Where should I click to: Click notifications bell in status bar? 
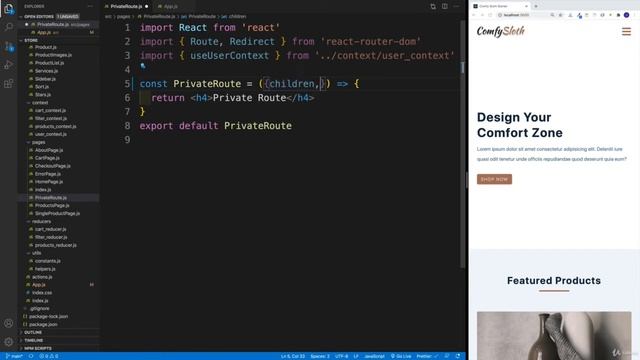pyautogui.click(x=458, y=356)
